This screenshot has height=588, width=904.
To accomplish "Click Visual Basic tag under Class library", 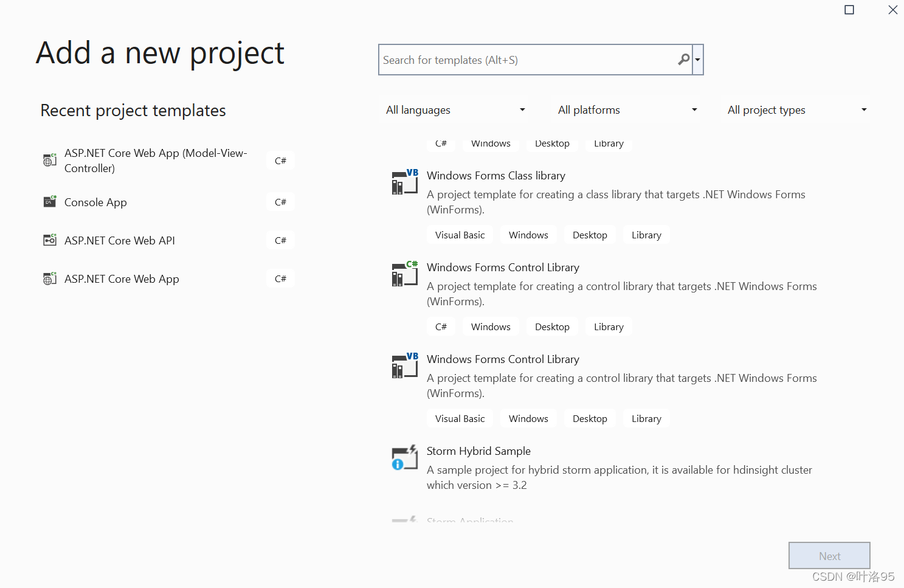I will (x=460, y=235).
